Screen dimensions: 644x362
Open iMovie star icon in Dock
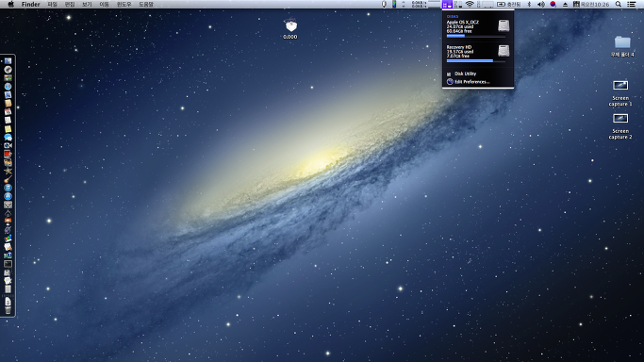coord(8,171)
